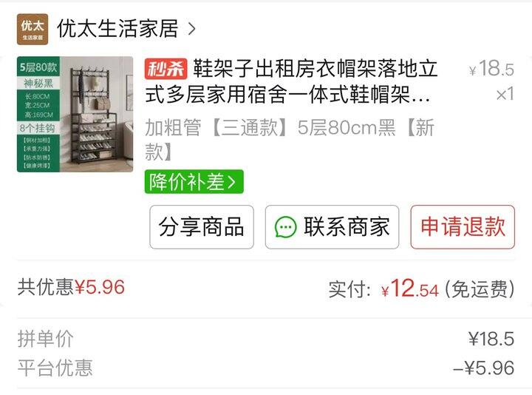Screen dimensions: 532x395
Task: Open the 鞋架子 product title
Action: click(x=291, y=81)
